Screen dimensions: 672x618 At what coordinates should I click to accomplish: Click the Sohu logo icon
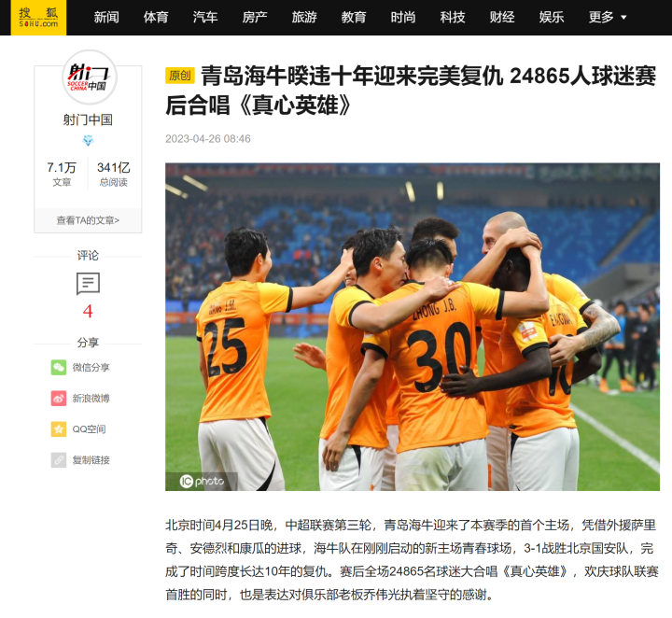pos(38,18)
